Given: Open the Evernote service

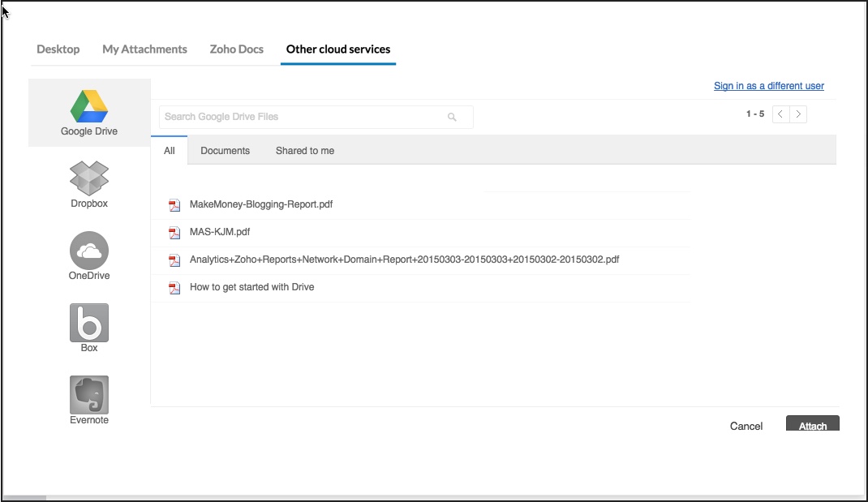Looking at the screenshot, I should pyautogui.click(x=89, y=395).
